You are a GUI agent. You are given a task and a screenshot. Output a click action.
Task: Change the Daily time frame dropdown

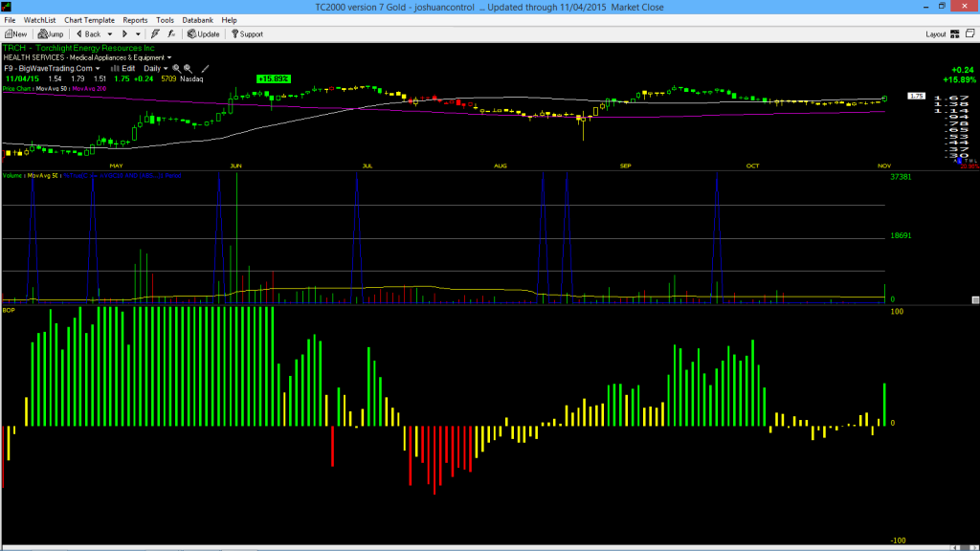[x=156, y=69]
